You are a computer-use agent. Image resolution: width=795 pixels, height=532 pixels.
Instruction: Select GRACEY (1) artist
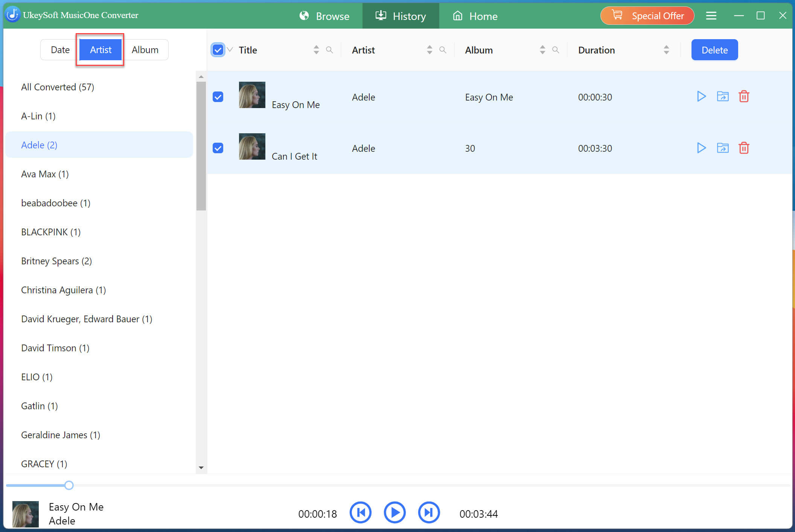pos(99,464)
